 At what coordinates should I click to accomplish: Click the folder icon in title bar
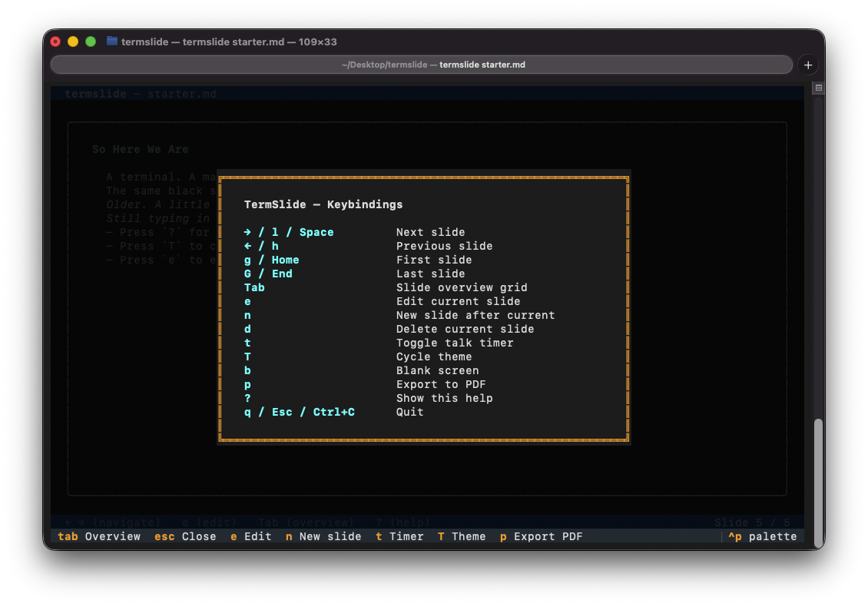(112, 41)
